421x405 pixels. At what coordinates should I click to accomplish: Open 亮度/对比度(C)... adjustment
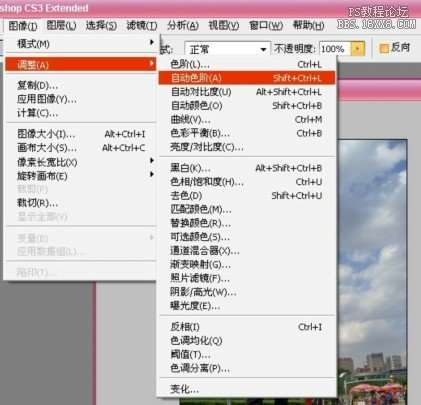(x=246, y=147)
